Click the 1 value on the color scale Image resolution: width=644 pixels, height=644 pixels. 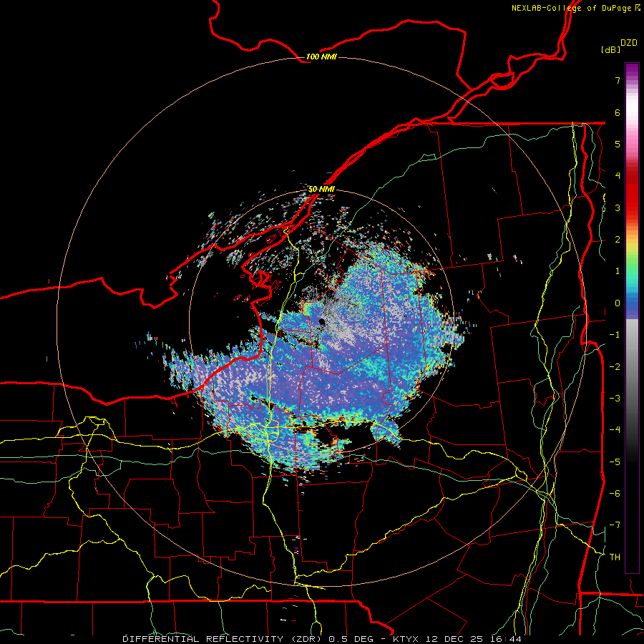click(618, 271)
